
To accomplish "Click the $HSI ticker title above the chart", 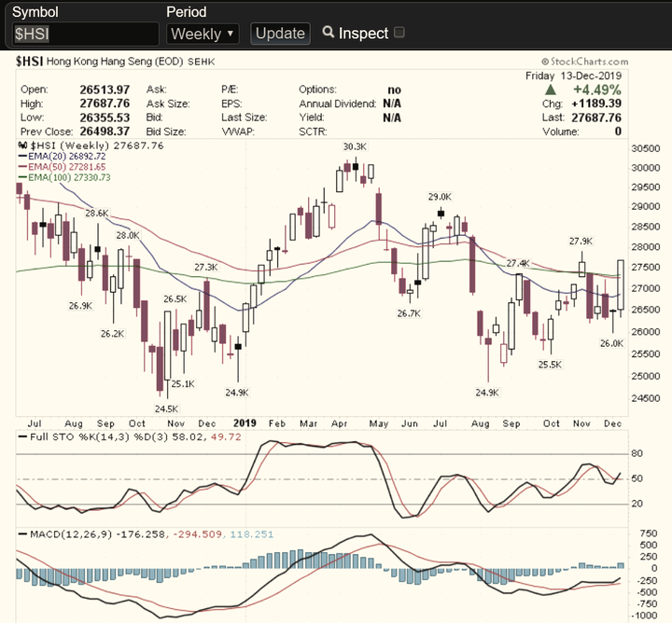I will (x=30, y=62).
